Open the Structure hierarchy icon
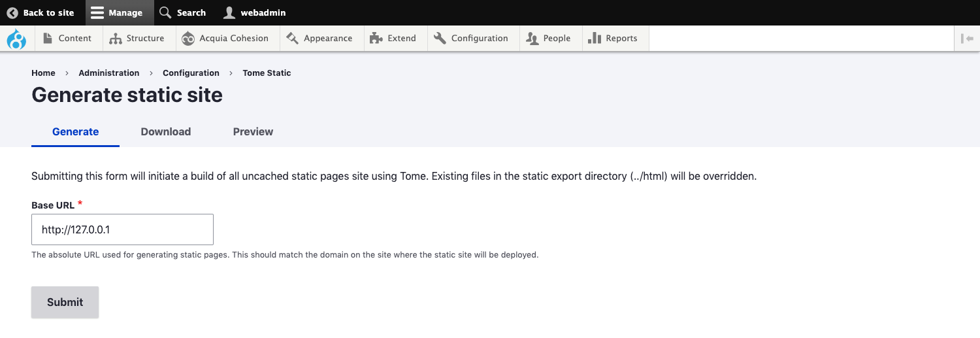The image size is (980, 338). (x=116, y=39)
